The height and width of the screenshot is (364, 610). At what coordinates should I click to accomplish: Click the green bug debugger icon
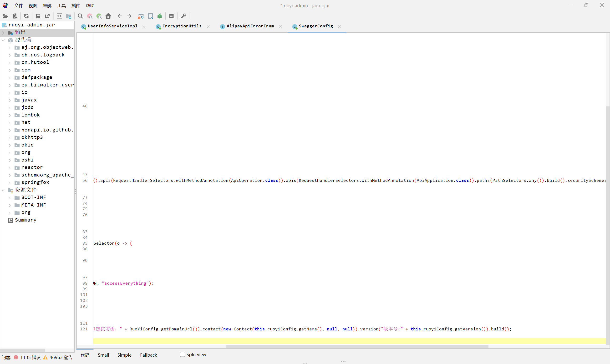coord(160,16)
